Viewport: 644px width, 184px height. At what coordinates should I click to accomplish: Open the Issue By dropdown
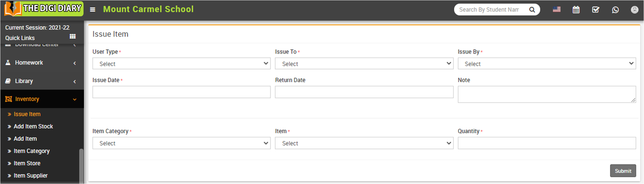pos(547,64)
